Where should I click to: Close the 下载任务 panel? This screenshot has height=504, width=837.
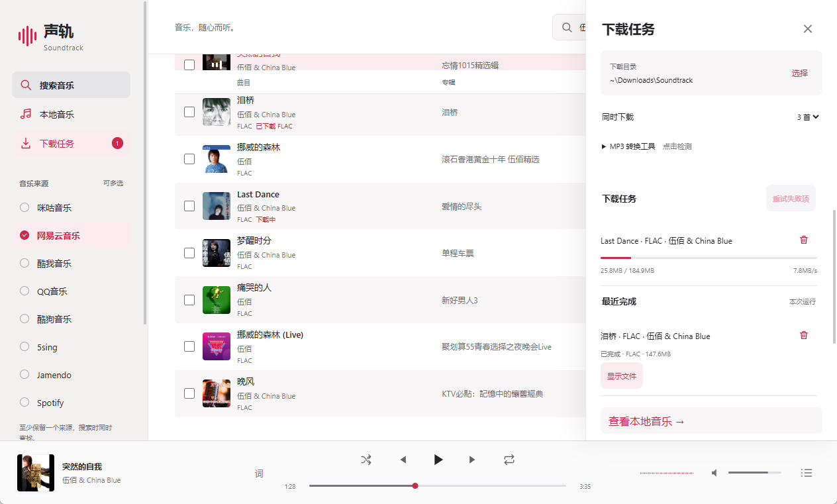807,29
